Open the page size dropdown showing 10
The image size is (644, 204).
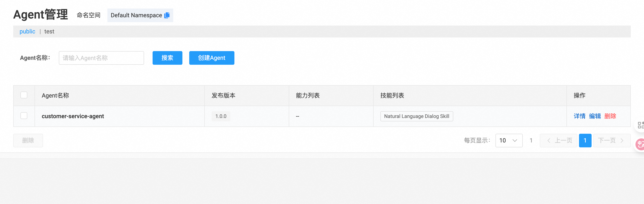pyautogui.click(x=508, y=140)
